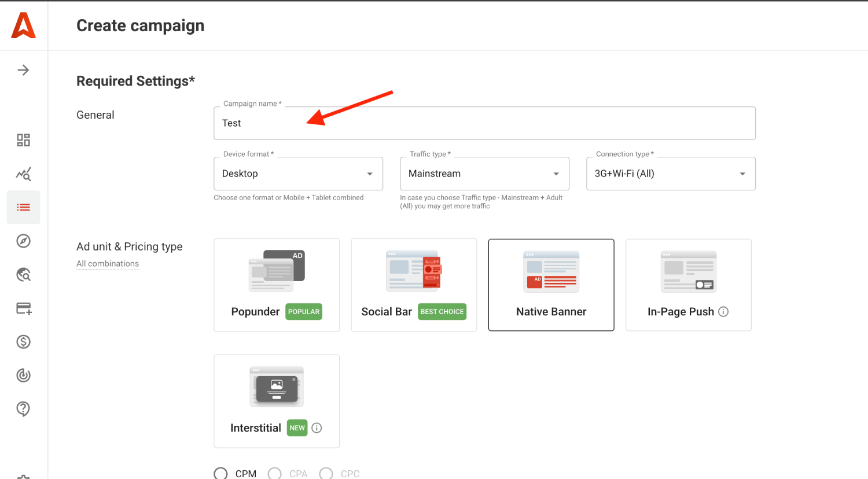868x479 pixels.
Task: Open the help question mark icon
Action: click(23, 409)
